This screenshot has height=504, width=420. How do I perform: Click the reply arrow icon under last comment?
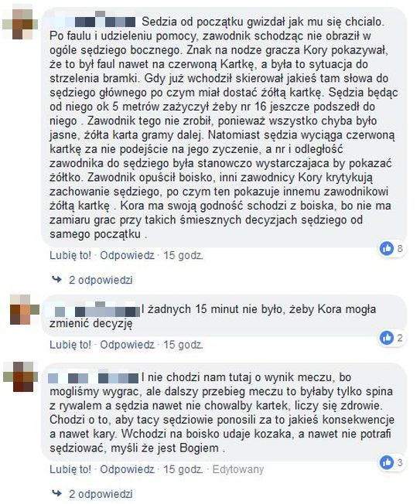click(x=57, y=493)
